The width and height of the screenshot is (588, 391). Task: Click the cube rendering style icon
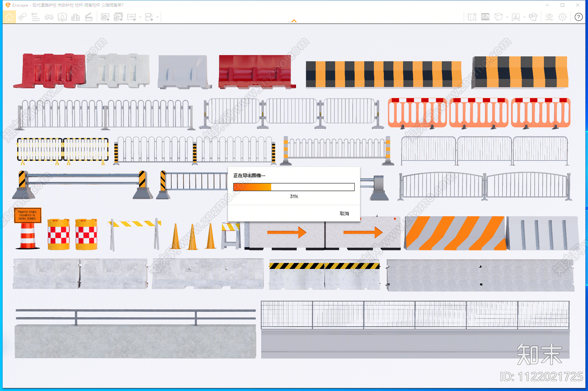click(x=498, y=17)
